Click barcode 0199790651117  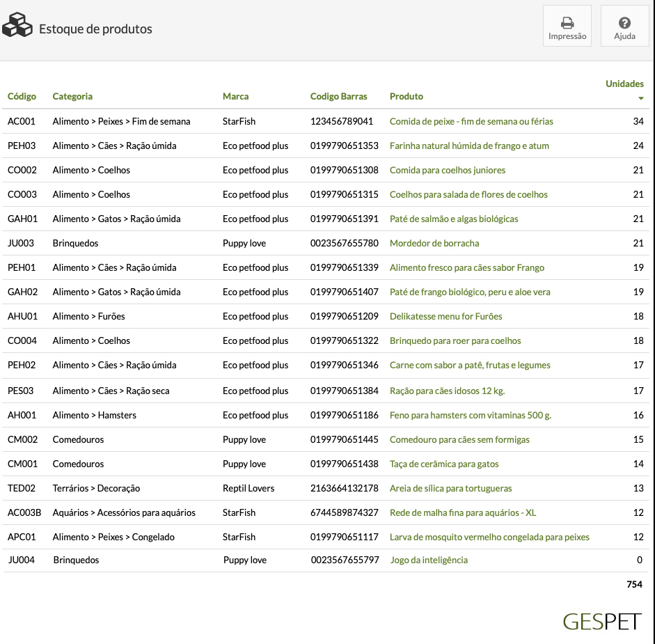(345, 537)
